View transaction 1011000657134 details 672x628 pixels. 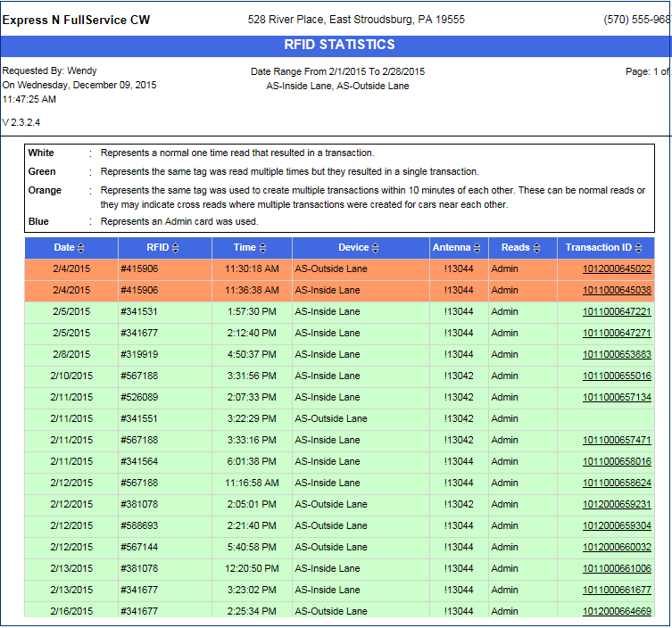pos(617,397)
